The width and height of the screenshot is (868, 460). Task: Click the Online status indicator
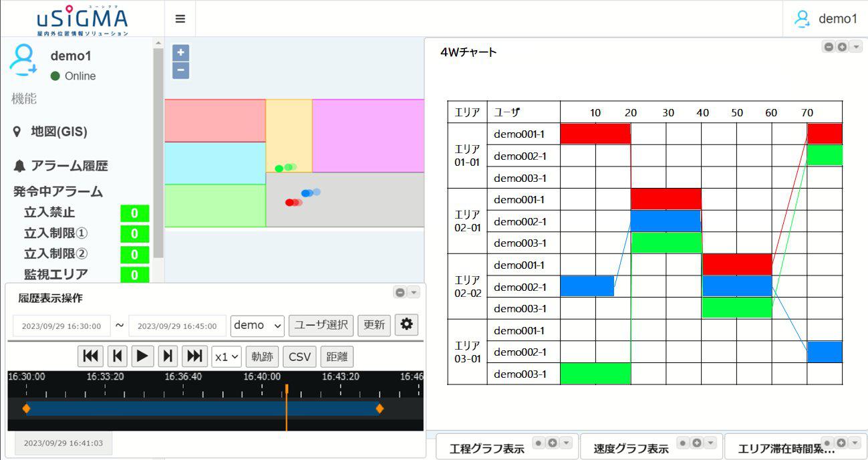pos(73,76)
